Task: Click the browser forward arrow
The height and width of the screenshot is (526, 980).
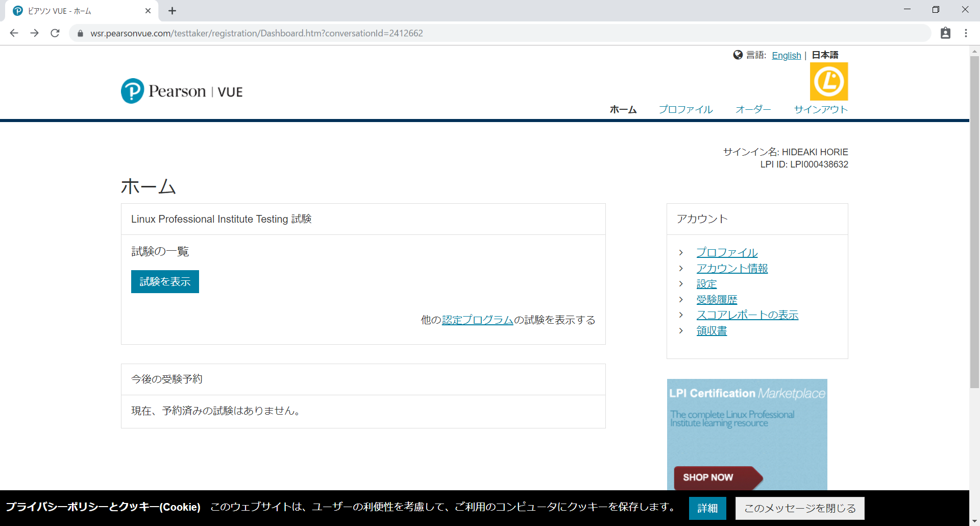Action: (34, 33)
